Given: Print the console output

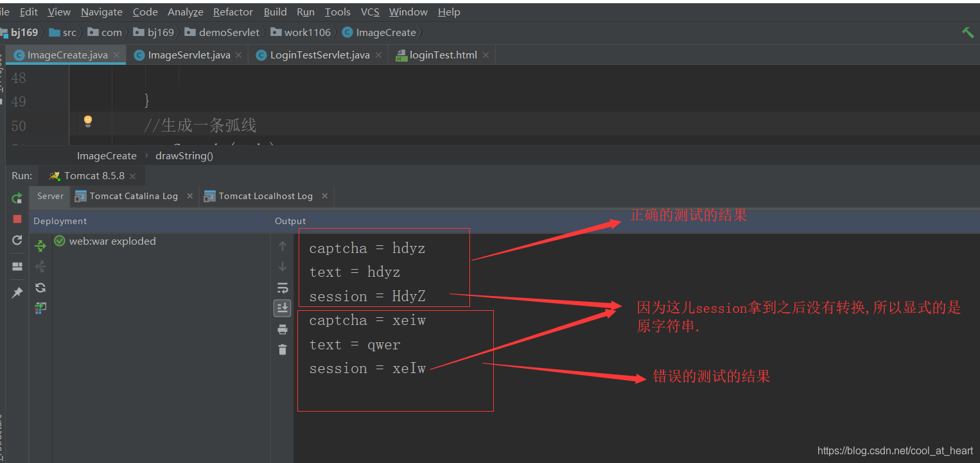Looking at the screenshot, I should pyautogui.click(x=283, y=329).
